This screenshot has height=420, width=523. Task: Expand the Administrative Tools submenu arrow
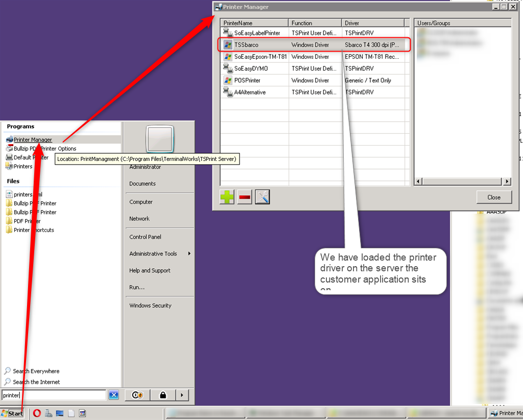[x=189, y=253]
